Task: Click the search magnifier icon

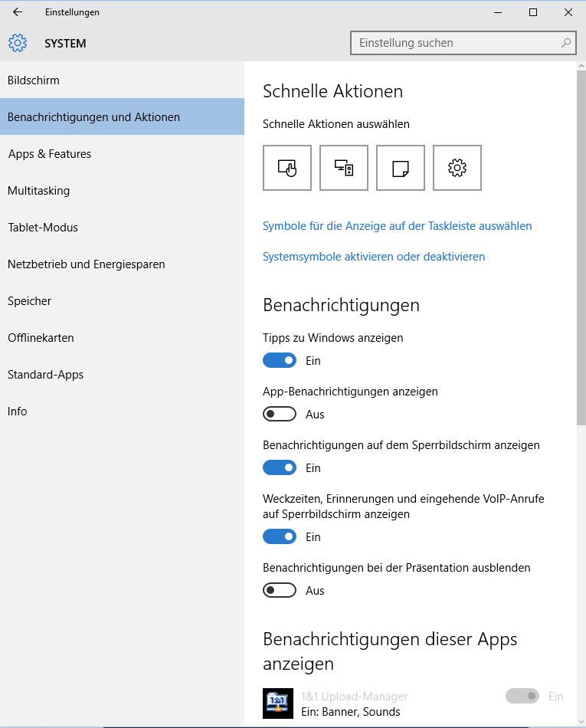Action: (565, 43)
